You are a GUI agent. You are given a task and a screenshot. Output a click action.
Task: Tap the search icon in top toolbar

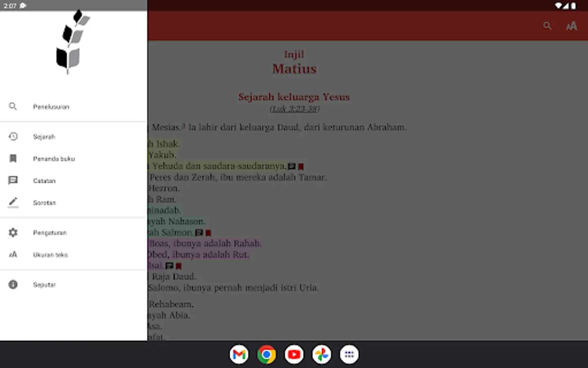[x=548, y=26]
